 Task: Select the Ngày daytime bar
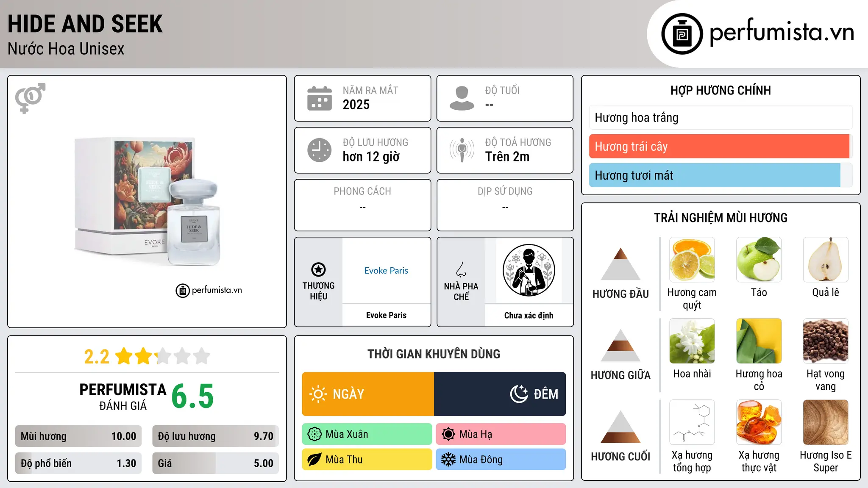368,394
